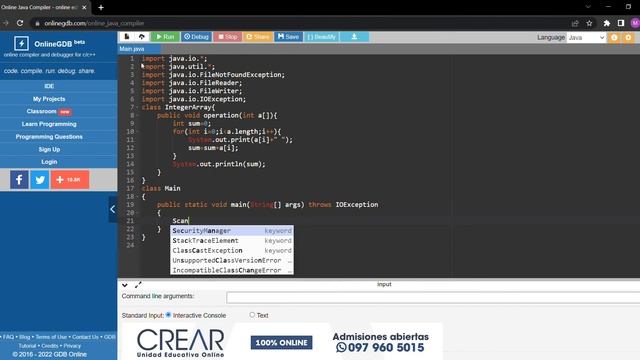The width and height of the screenshot is (640, 360).
Task: Open the Classroom sidebar item
Action: point(49,111)
